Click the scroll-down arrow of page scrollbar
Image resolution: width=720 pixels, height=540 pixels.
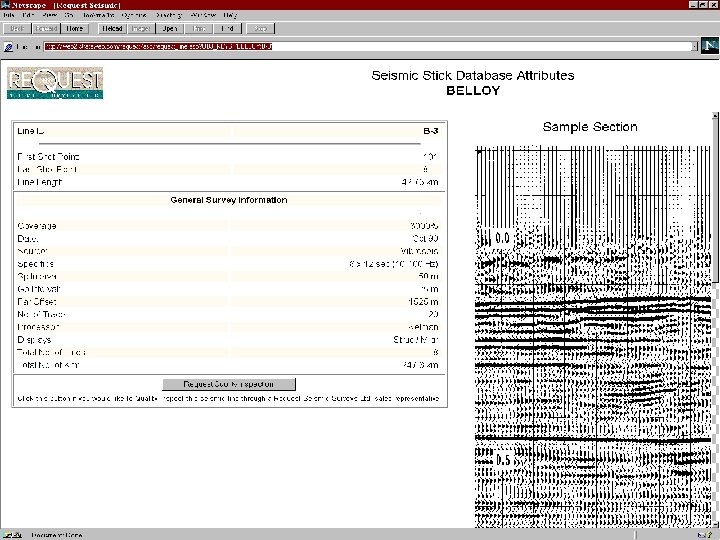[715, 524]
